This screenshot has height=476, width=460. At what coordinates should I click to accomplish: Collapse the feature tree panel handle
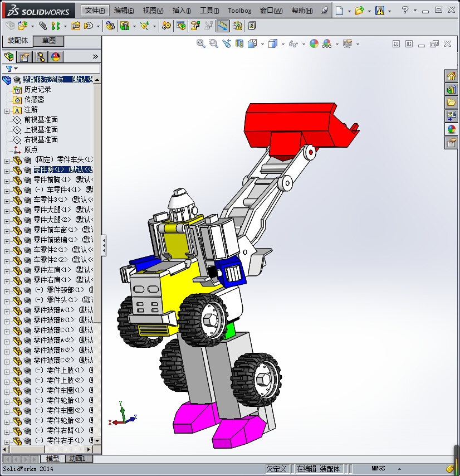pos(104,245)
